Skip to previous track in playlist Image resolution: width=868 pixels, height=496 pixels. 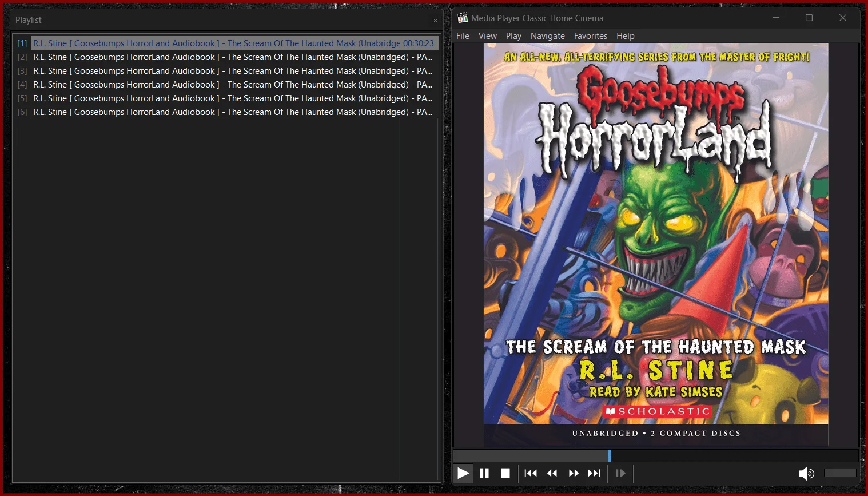531,473
